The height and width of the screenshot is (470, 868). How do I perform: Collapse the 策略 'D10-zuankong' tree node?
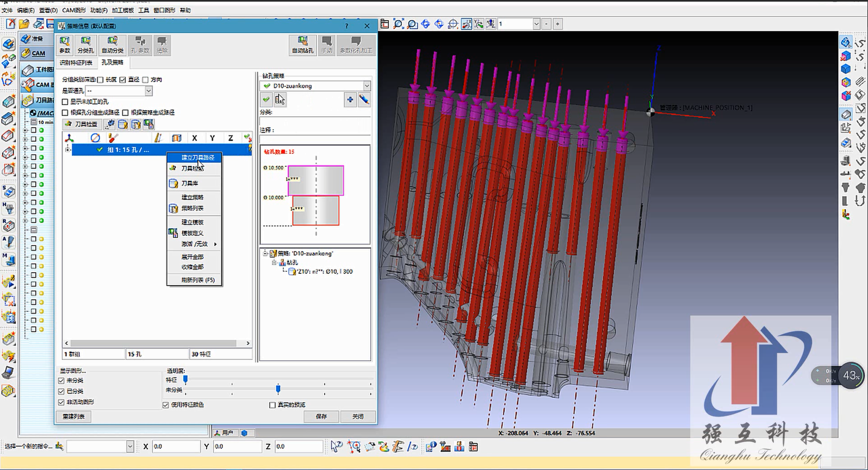(265, 253)
